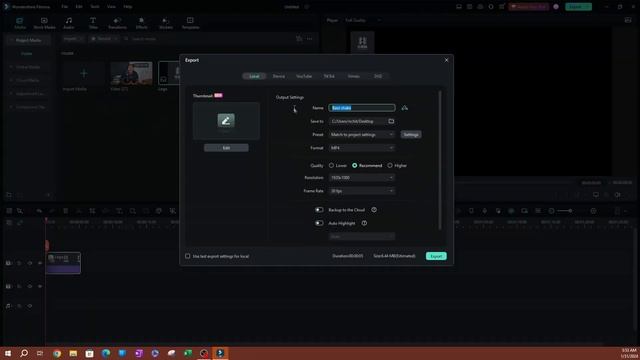Open the Stock Media library

coord(44,23)
